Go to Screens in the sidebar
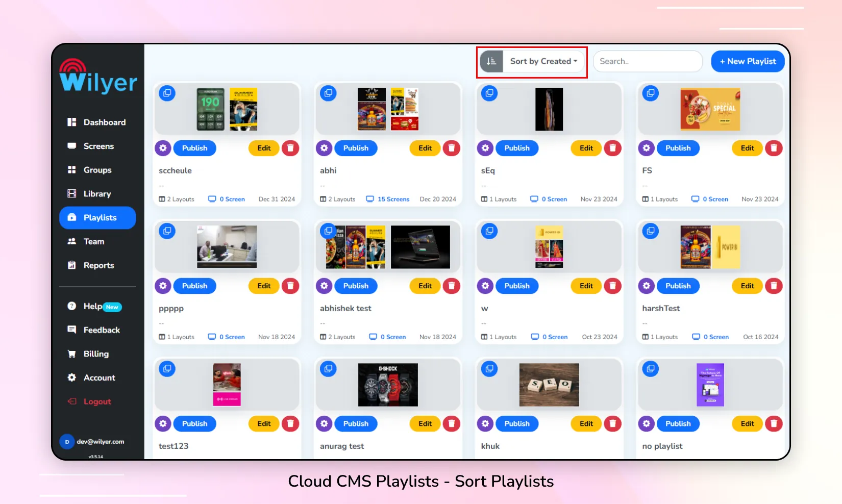This screenshot has width=842, height=504. click(x=97, y=146)
